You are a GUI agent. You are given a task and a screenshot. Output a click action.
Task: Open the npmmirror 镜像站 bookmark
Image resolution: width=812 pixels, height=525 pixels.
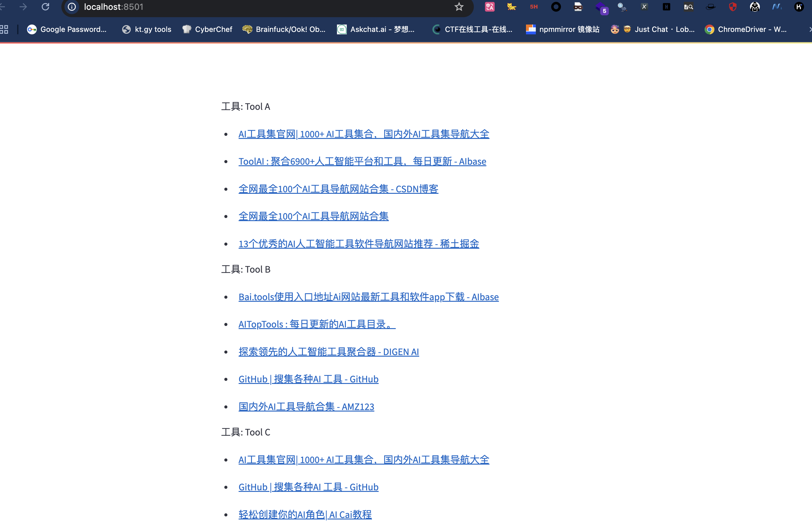563,29
